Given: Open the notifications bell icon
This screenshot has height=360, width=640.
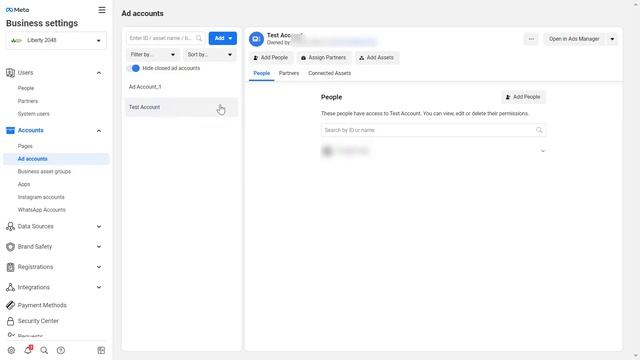Looking at the screenshot, I should pos(28,350).
